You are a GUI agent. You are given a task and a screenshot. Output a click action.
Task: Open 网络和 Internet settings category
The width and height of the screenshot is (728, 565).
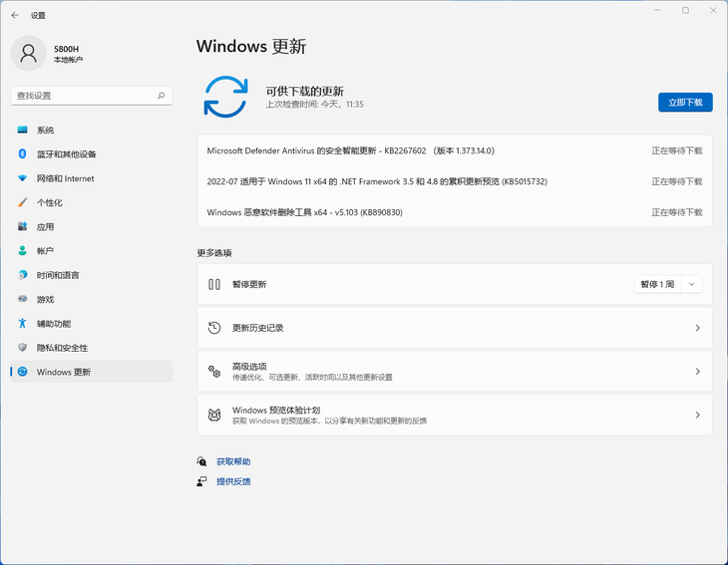click(x=91, y=178)
